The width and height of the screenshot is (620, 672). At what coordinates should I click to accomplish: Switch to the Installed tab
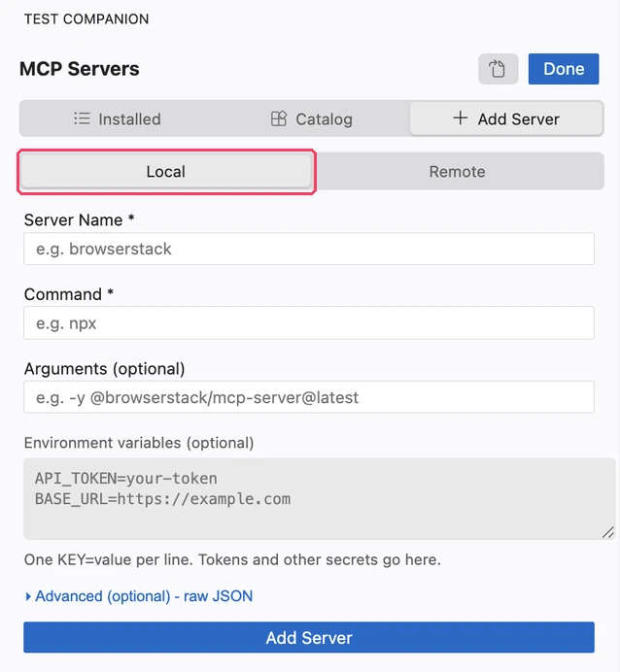coord(118,118)
